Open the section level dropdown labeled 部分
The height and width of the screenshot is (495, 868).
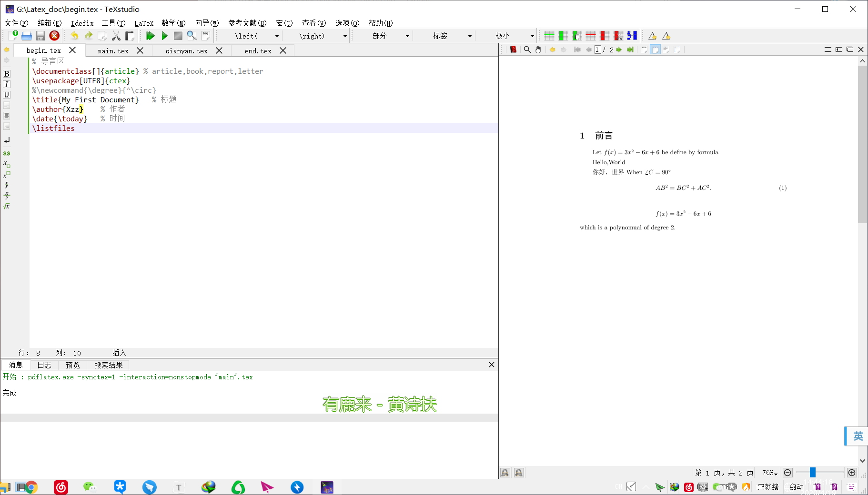pos(407,36)
